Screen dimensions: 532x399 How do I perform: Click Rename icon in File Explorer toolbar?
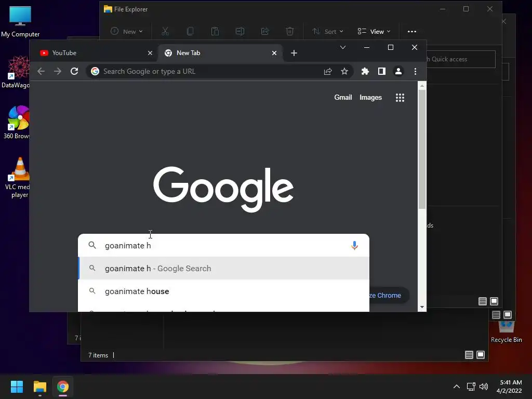click(x=240, y=31)
